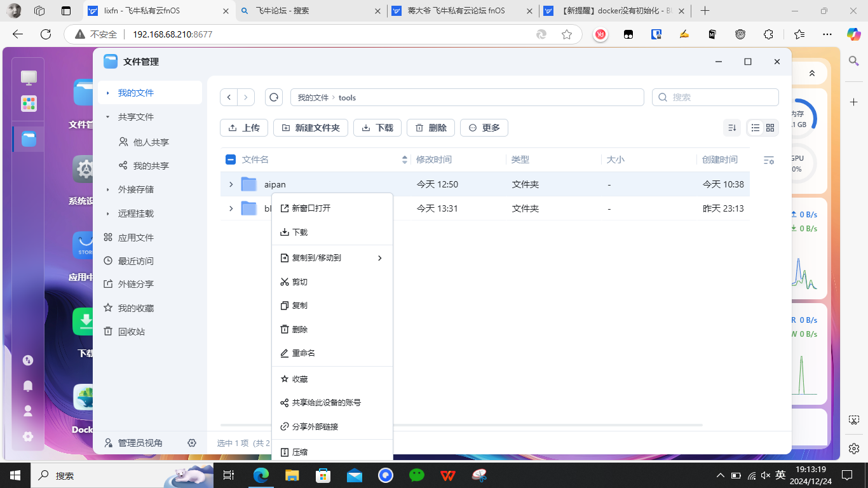868x488 pixels.
Task: Expand the second folder row chevron
Action: [231, 208]
